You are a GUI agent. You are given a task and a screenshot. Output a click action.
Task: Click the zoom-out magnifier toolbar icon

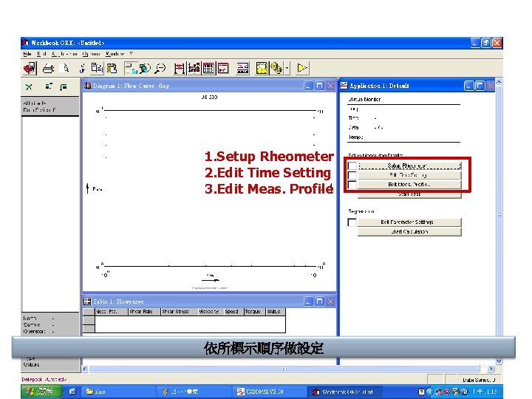tap(160, 68)
